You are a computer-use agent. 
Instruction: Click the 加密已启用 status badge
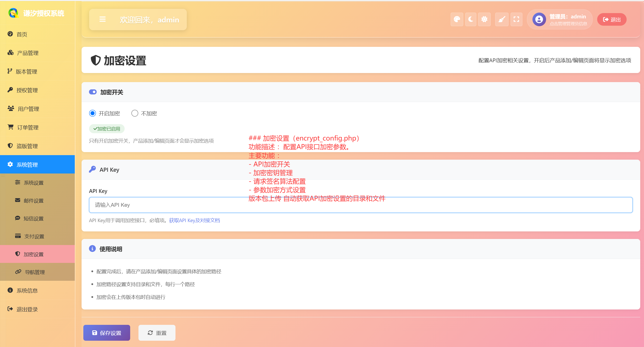(x=107, y=129)
